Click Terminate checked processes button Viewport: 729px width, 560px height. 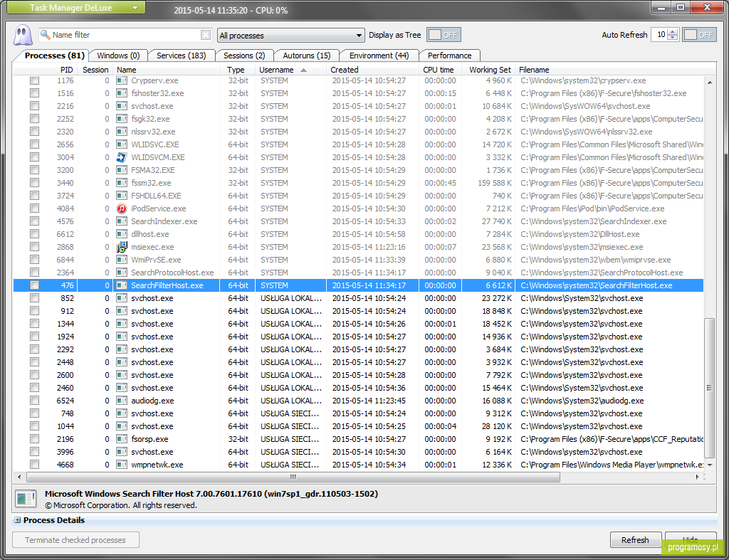click(x=75, y=540)
